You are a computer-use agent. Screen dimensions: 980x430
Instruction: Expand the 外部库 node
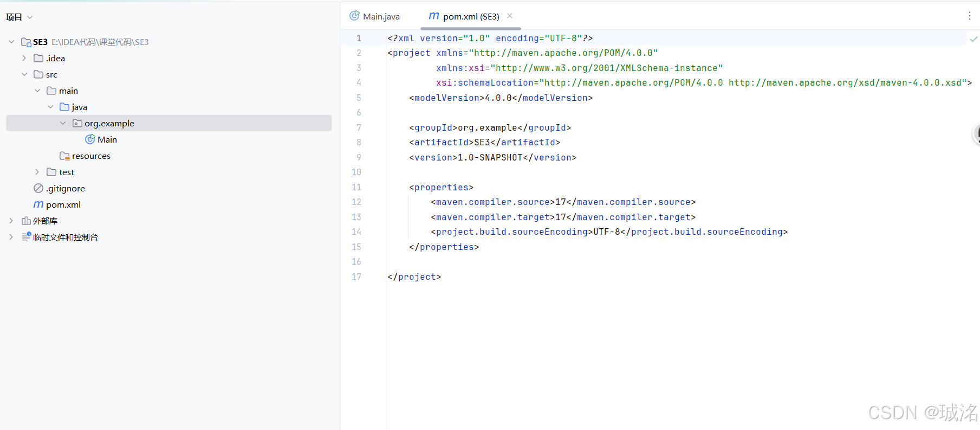[x=11, y=221]
